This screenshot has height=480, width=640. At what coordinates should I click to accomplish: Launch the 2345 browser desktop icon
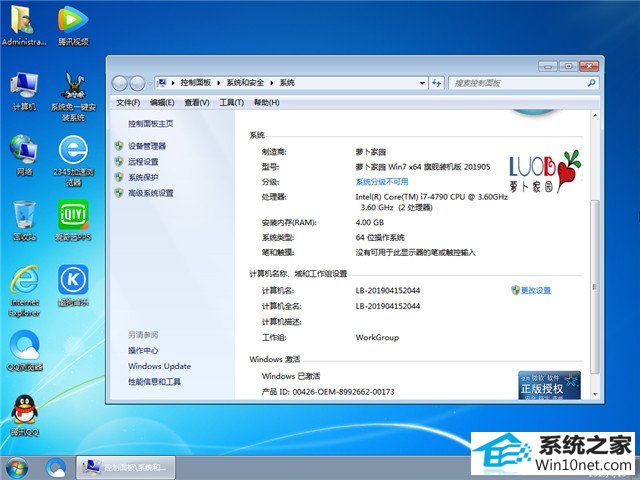(x=73, y=161)
